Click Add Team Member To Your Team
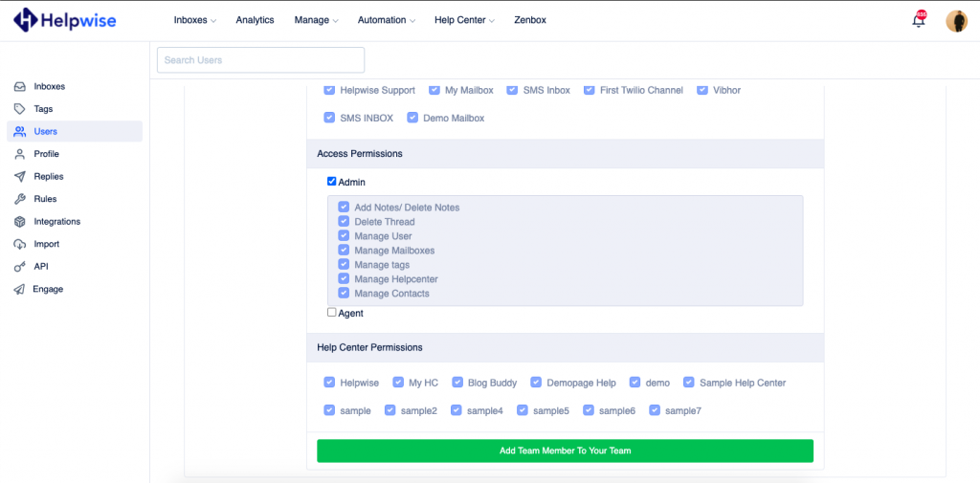The image size is (980, 483). 565,450
